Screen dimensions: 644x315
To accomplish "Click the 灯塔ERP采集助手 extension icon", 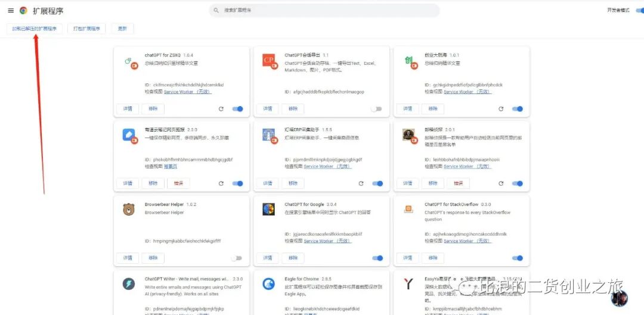I will click(x=270, y=136).
